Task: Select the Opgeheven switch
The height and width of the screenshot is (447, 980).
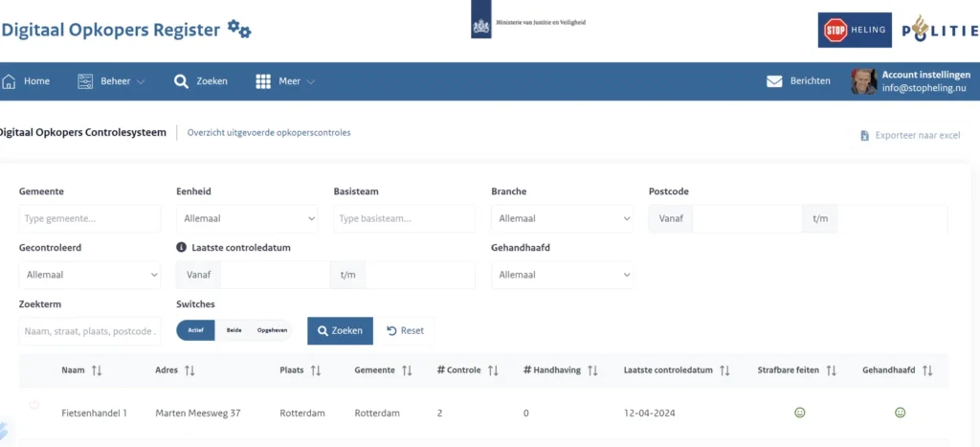Action: coord(272,330)
